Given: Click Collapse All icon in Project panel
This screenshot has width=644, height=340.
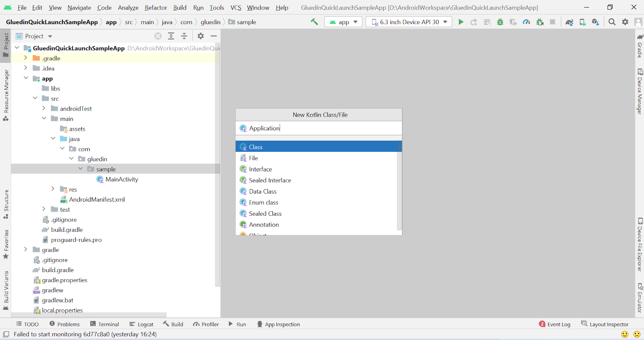Looking at the screenshot, I should pos(184,36).
